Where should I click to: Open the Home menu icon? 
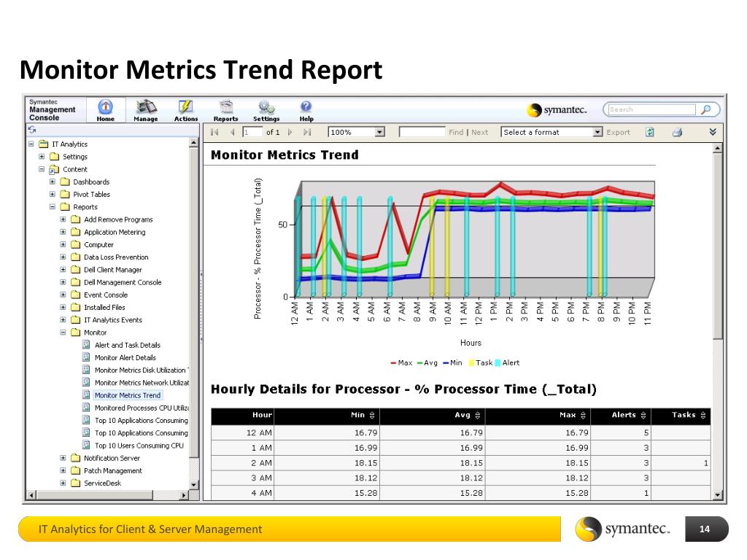(x=105, y=106)
